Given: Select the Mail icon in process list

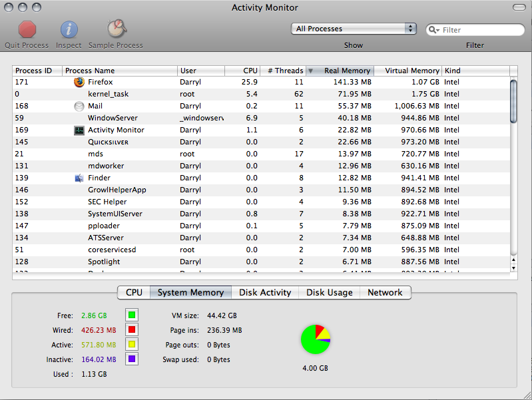Looking at the screenshot, I should click(x=79, y=106).
